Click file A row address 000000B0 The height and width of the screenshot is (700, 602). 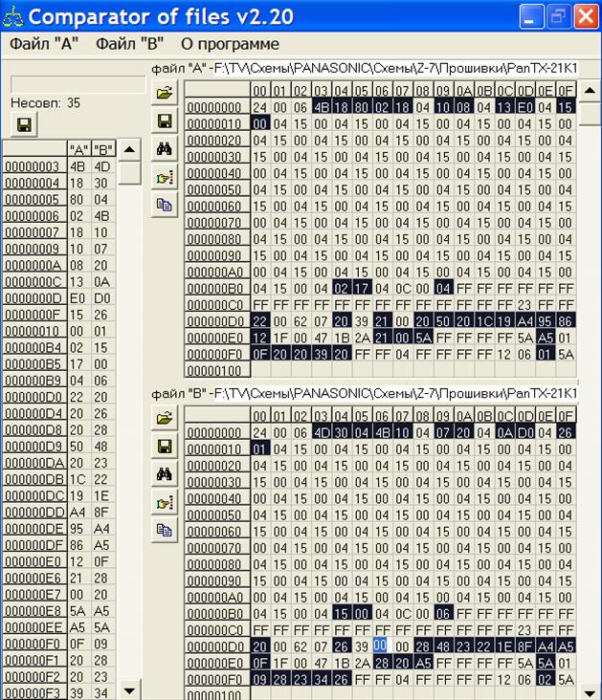tap(216, 289)
